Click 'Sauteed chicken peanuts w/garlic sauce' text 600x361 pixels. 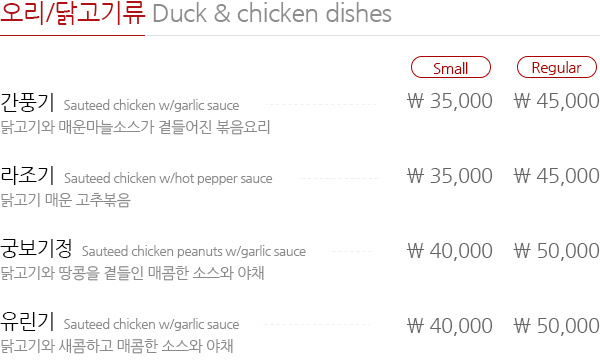pyautogui.click(x=194, y=252)
